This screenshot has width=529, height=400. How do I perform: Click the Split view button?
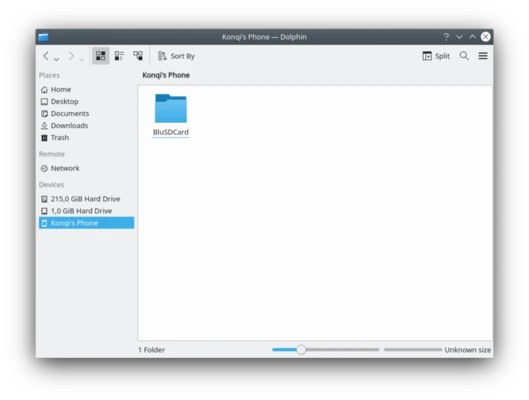[436, 56]
